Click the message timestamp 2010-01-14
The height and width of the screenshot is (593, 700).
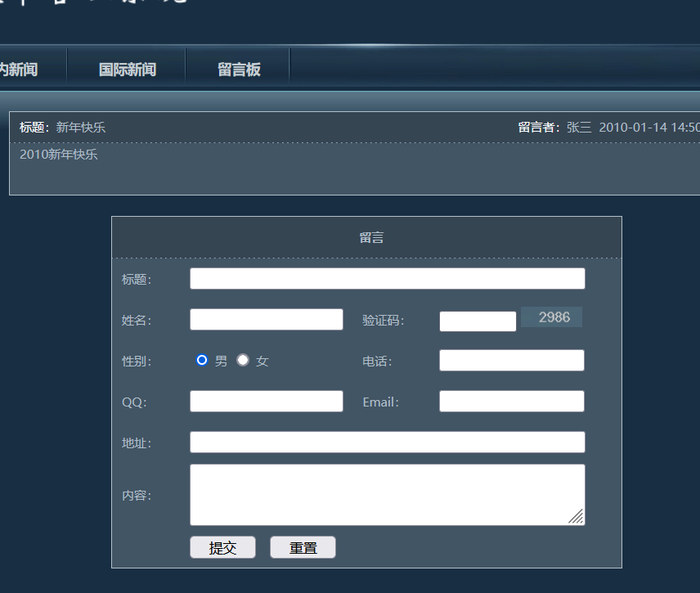633,128
